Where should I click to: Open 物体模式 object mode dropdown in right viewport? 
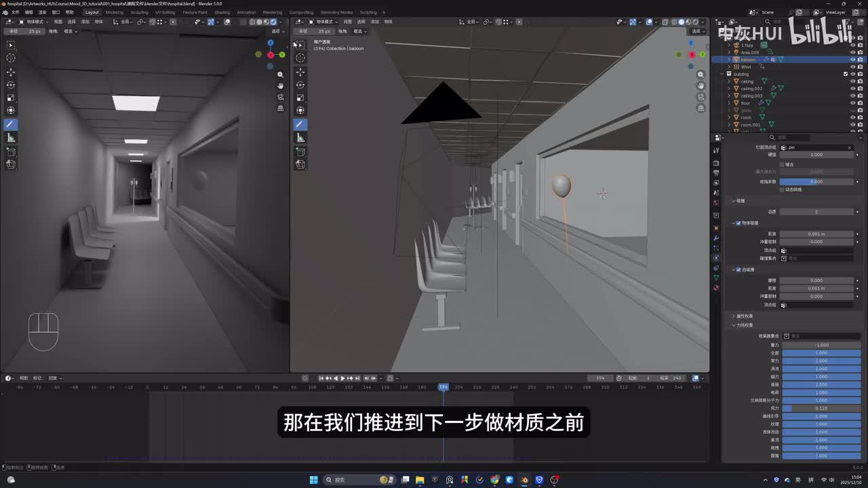pyautogui.click(x=323, y=22)
